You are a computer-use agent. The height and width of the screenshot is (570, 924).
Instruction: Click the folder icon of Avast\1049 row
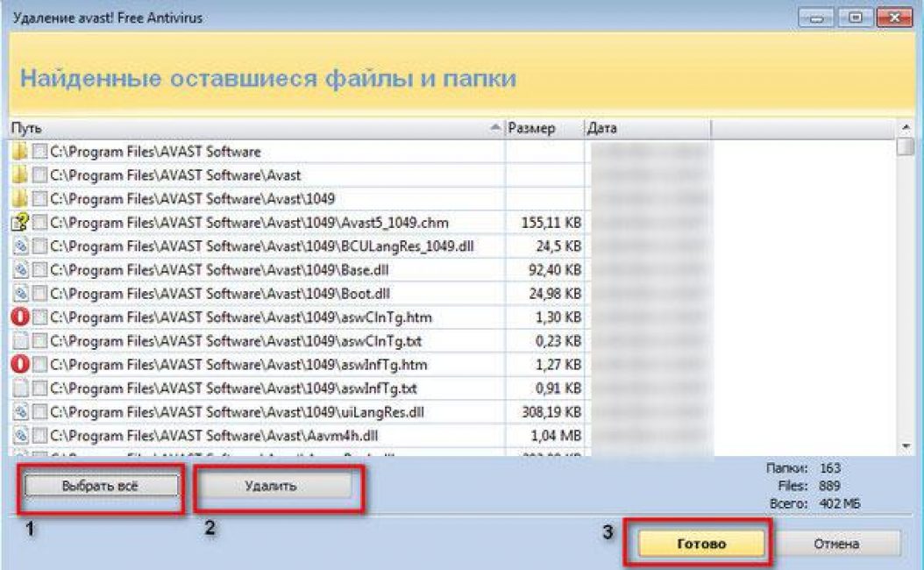click(19, 199)
